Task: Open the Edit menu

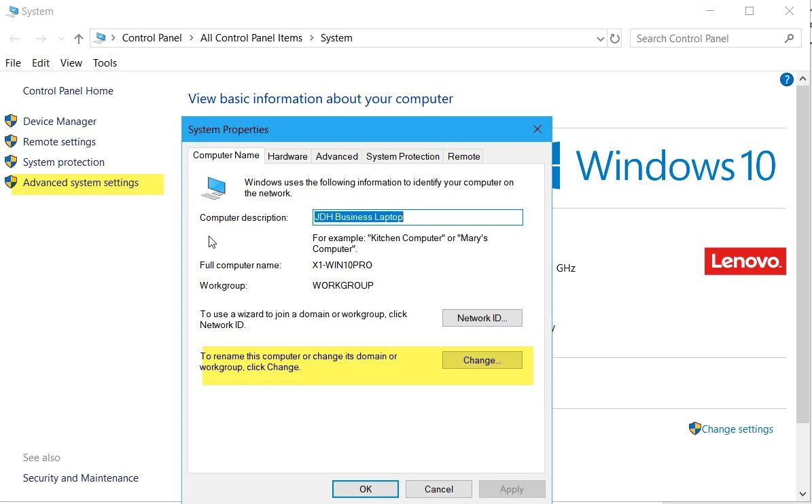Action: [40, 62]
